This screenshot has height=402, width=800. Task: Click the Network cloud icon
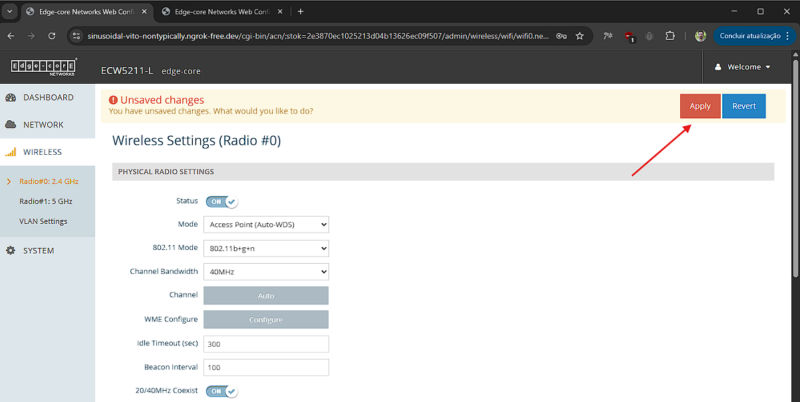click(x=10, y=124)
